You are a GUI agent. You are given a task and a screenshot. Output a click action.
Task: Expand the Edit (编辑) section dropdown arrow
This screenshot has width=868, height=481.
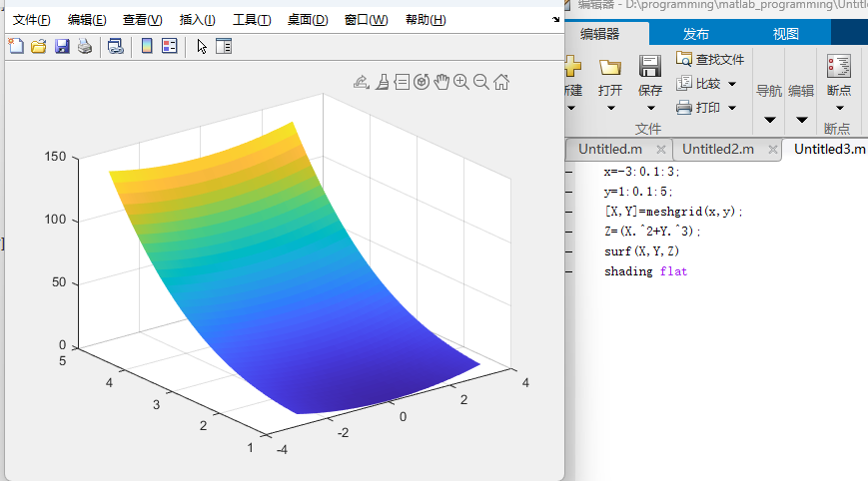801,120
